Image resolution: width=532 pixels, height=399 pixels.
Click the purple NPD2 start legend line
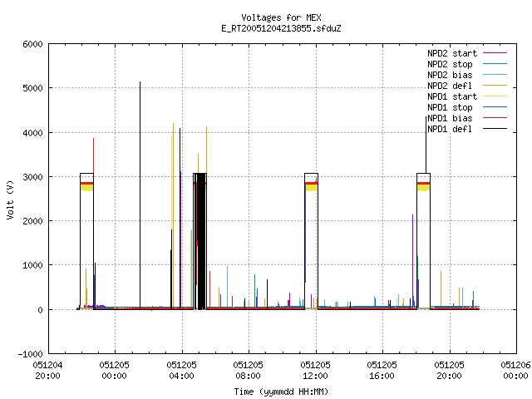495,53
